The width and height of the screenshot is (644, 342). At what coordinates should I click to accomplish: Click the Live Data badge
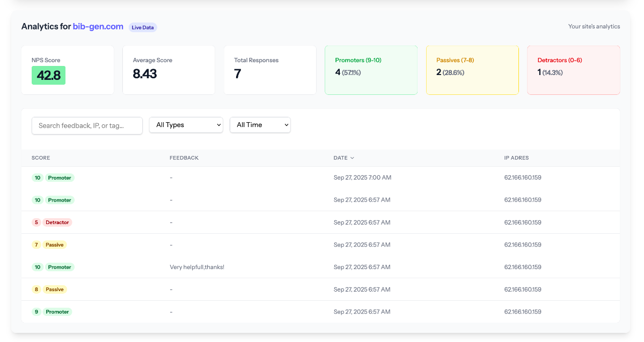143,27
